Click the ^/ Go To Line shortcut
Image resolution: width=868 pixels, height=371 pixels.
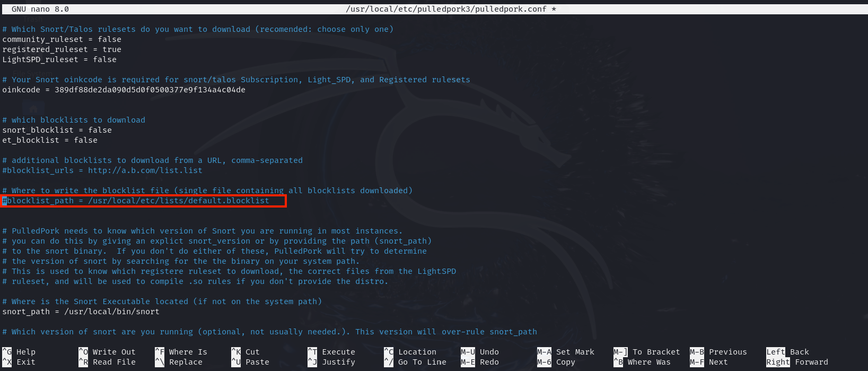(x=415, y=362)
